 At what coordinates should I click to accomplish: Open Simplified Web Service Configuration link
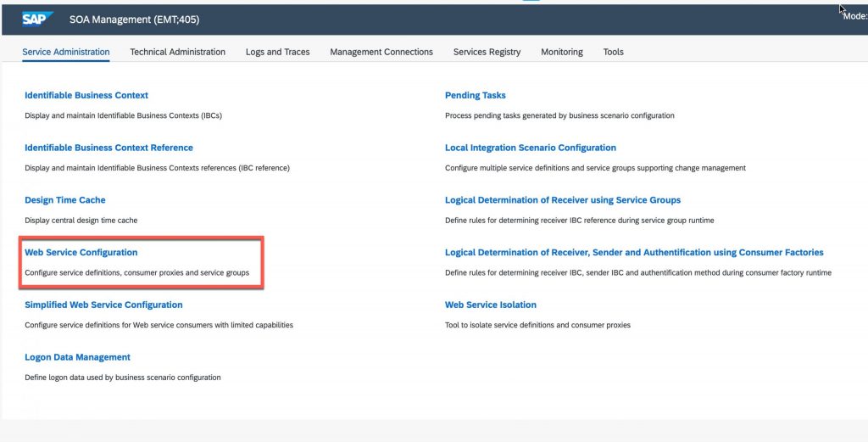(x=103, y=305)
